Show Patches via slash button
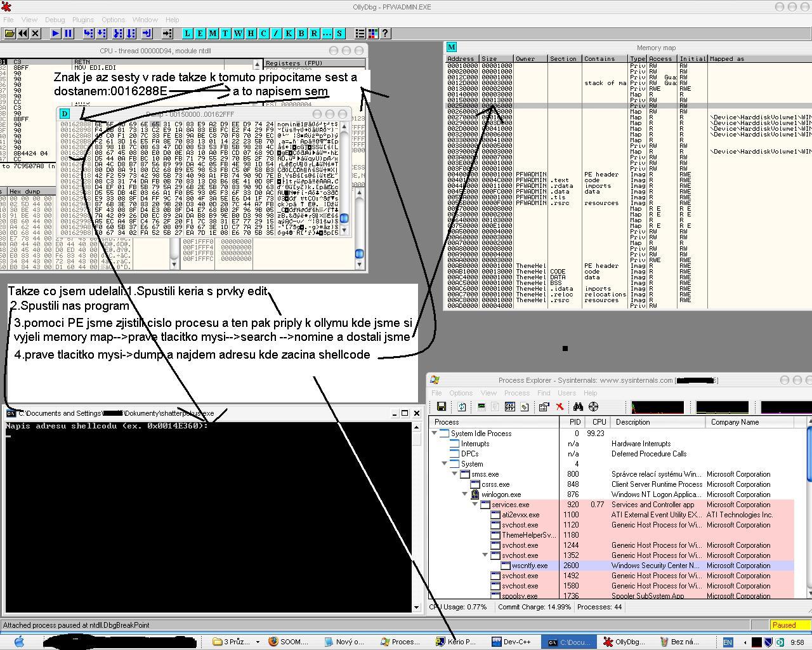This screenshot has height=650, width=812. (x=277, y=33)
